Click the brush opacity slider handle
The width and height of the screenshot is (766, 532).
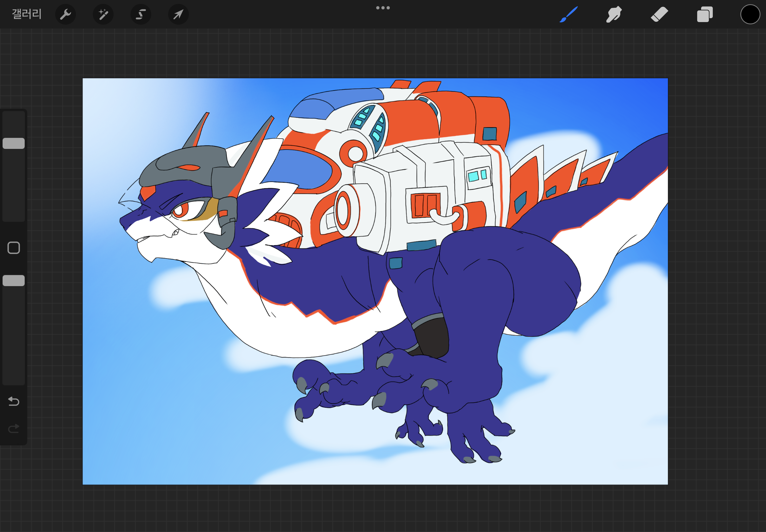point(14,281)
